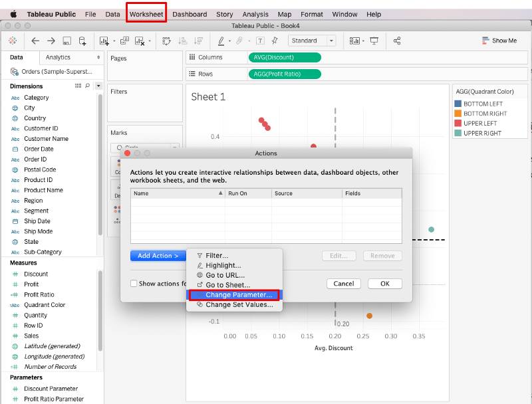
Task: Click the redo forward arrow icon
Action: (x=51, y=41)
